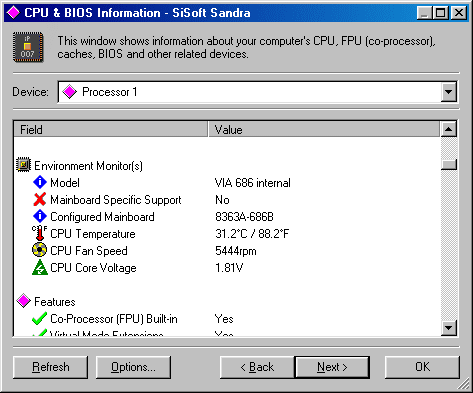Image resolution: width=473 pixels, height=393 pixels.
Task: Click the info icon beside Configured Mainboard
Action: click(40, 216)
